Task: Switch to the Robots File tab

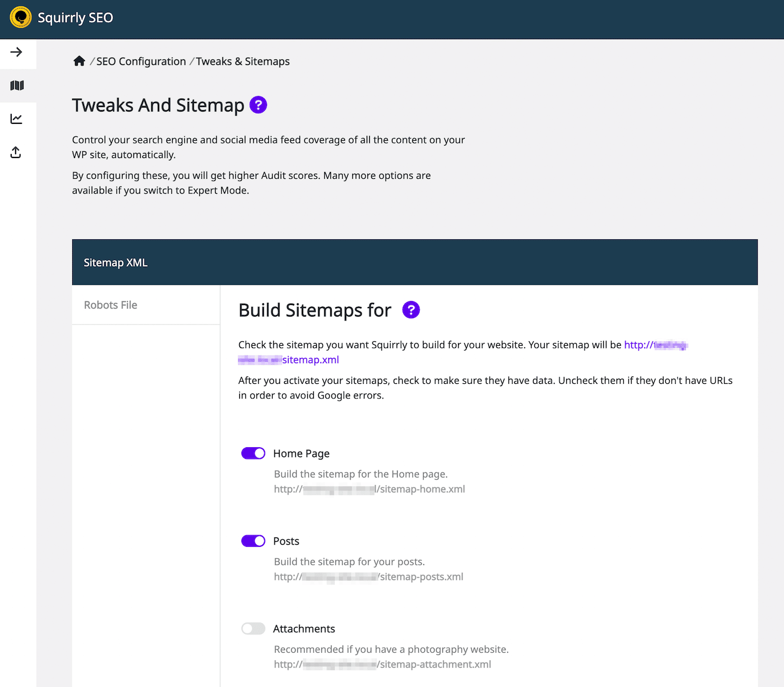Action: click(x=110, y=304)
